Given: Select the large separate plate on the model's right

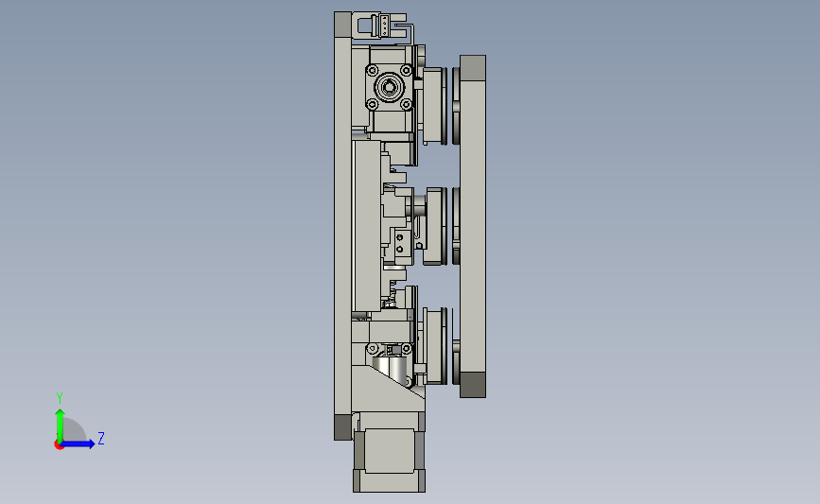Looking at the screenshot, I should pyautogui.click(x=473, y=226).
